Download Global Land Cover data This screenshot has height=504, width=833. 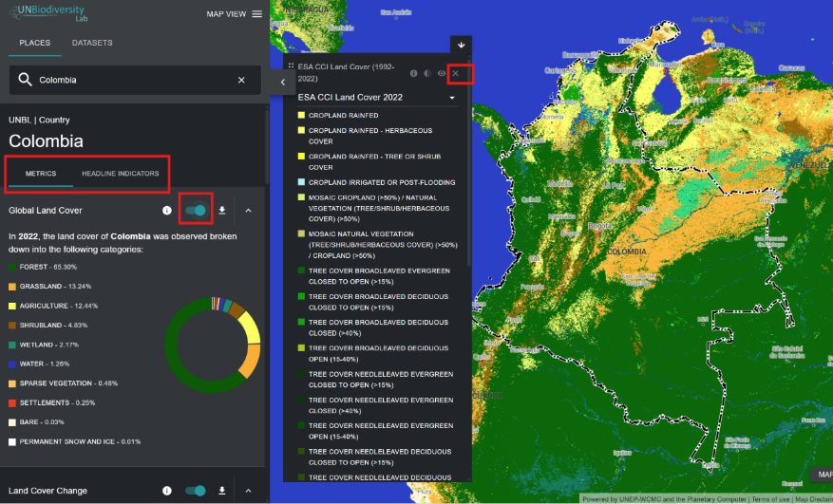tap(221, 211)
